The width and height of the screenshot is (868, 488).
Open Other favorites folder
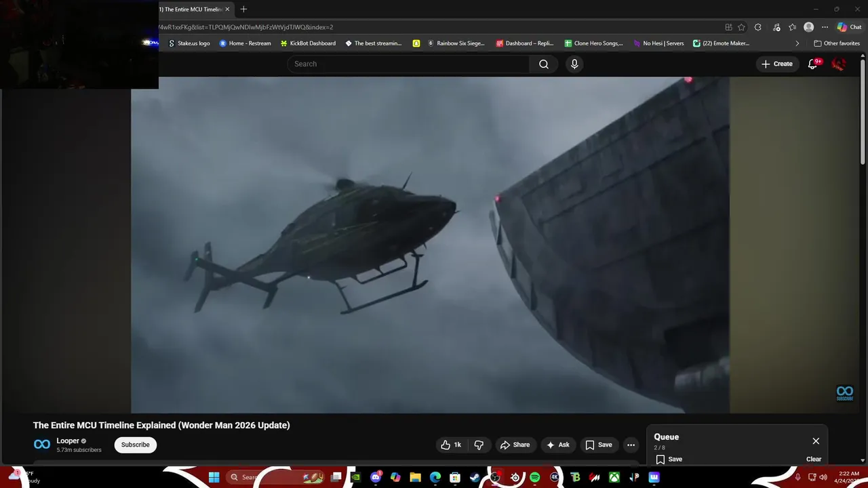(x=837, y=43)
